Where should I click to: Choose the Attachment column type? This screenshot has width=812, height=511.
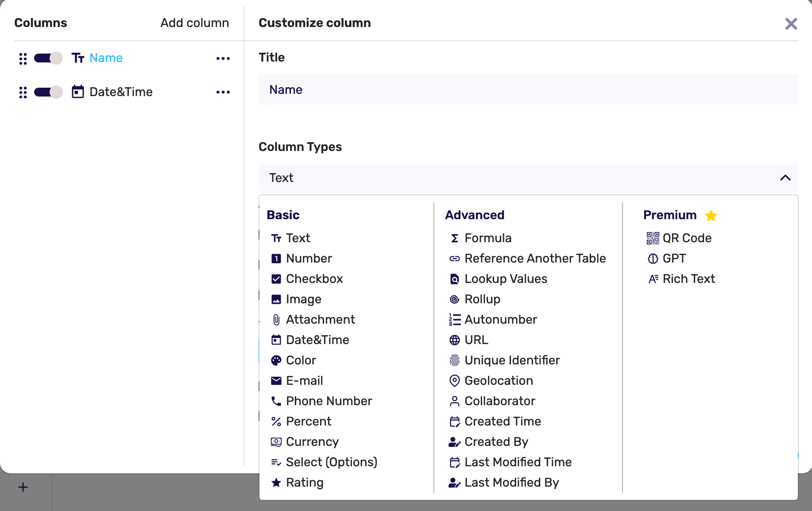coord(313,320)
